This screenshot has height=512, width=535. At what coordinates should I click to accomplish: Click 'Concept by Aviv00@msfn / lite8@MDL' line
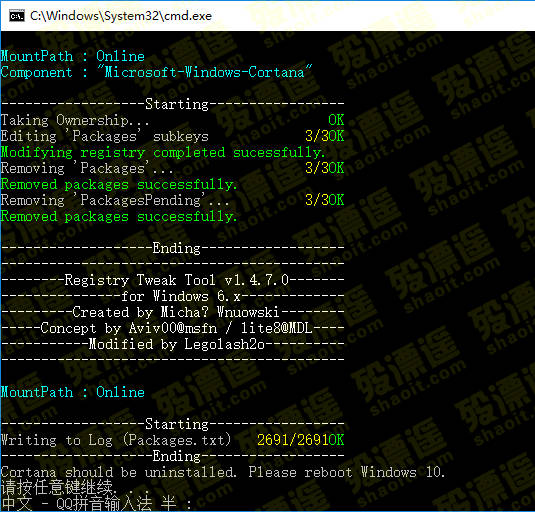tap(176, 328)
